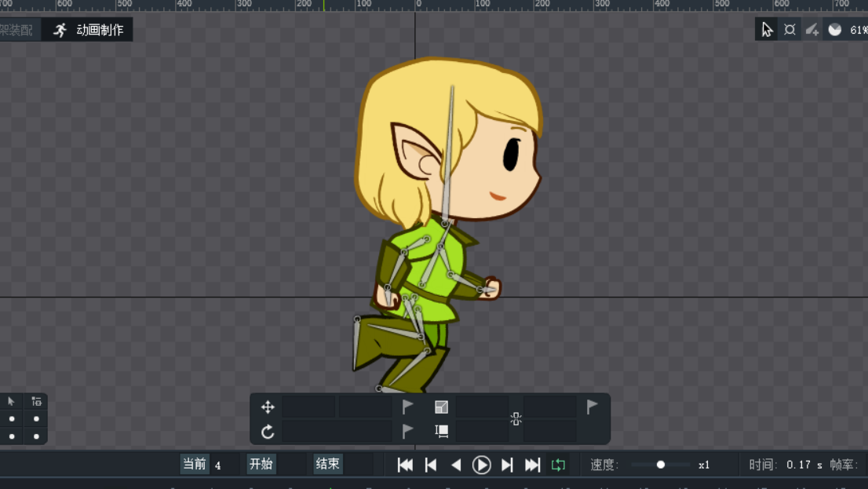Select the create bone tool
868x489 pixels.
click(812, 30)
